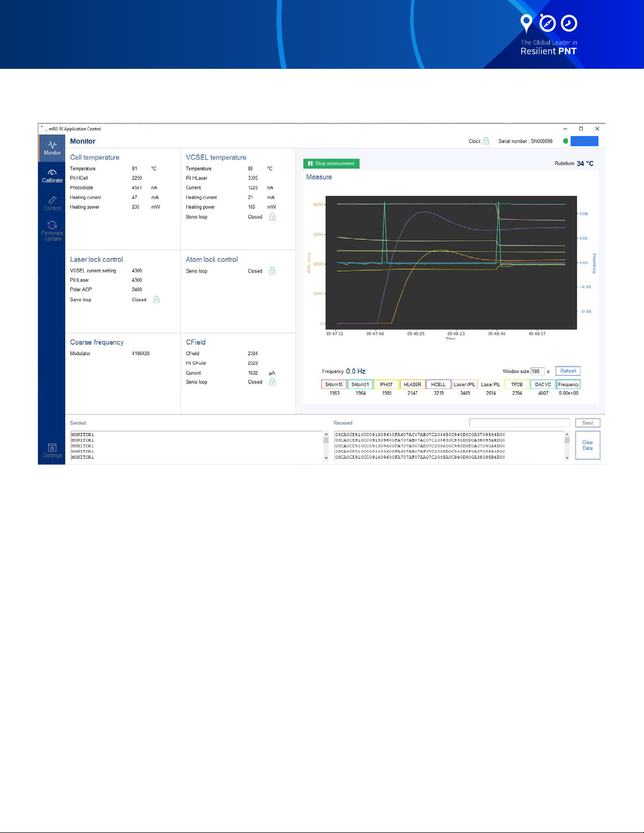Send the typed command
Screen dimensions: 644x833
coord(587,423)
